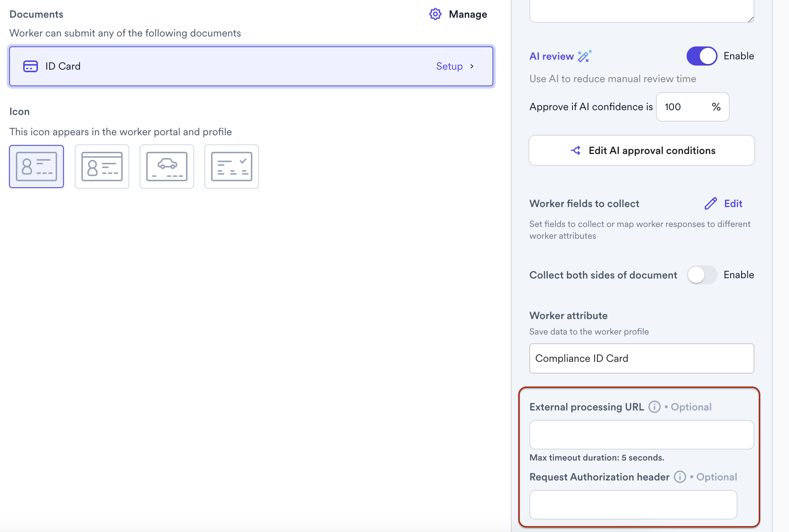
Task: Click the Manage documents link
Action: [468, 14]
